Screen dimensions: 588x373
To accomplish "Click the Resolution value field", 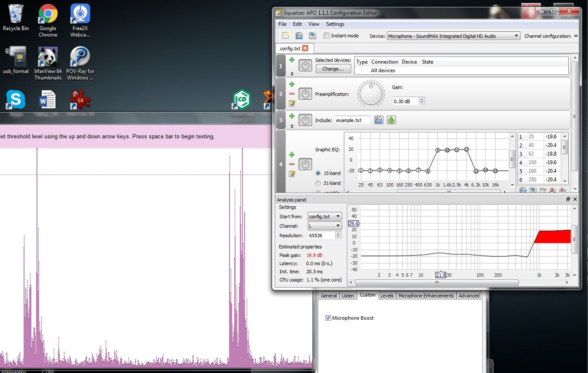I will [x=321, y=235].
